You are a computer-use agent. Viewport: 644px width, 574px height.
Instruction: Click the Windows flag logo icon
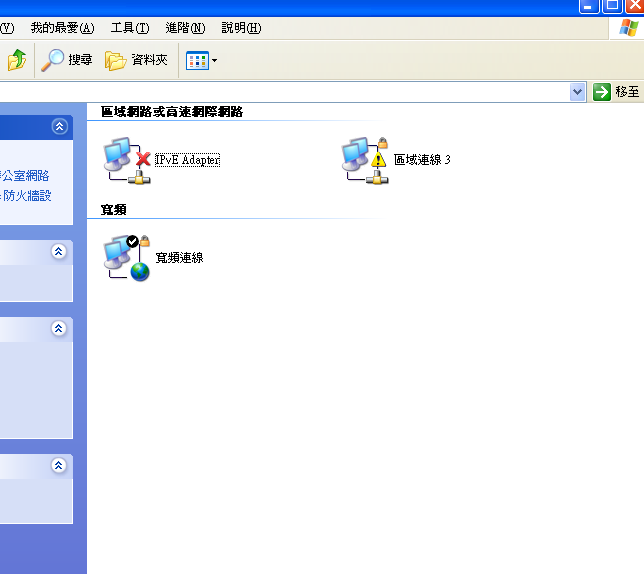629,28
